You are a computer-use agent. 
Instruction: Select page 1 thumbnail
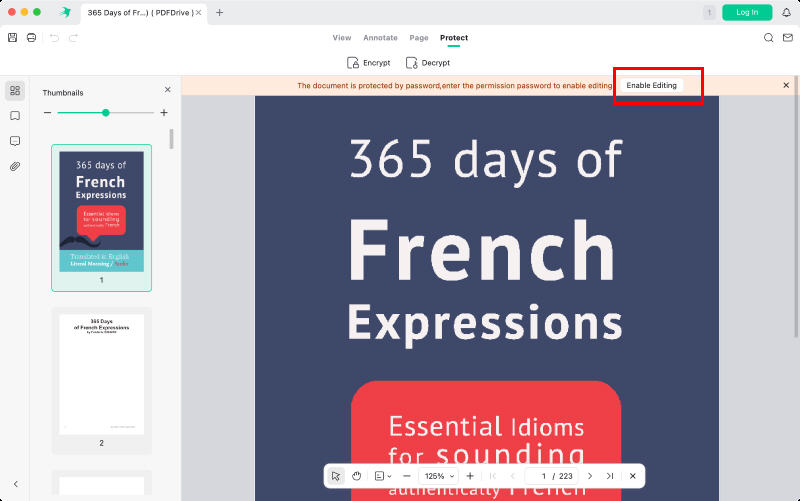[x=102, y=218]
